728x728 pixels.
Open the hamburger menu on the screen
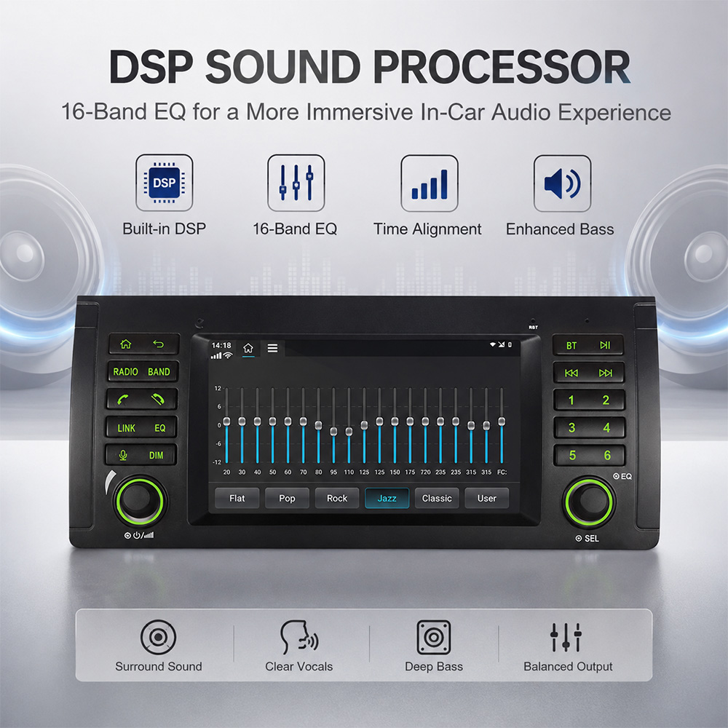[272, 348]
